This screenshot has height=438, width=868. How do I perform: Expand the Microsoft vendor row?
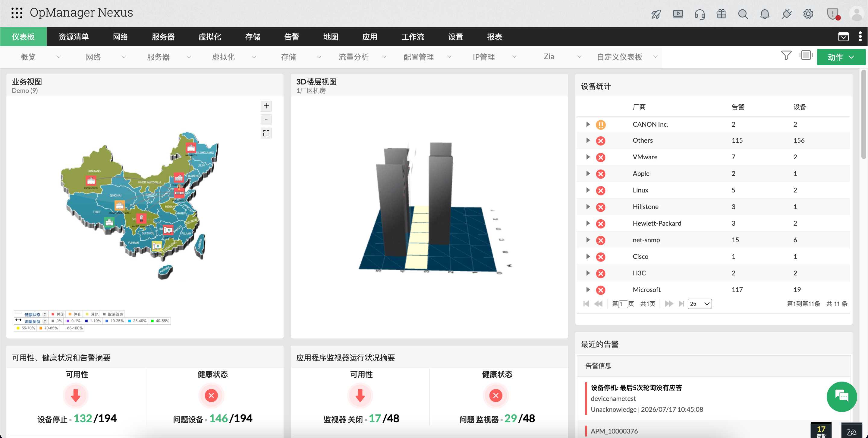point(588,289)
